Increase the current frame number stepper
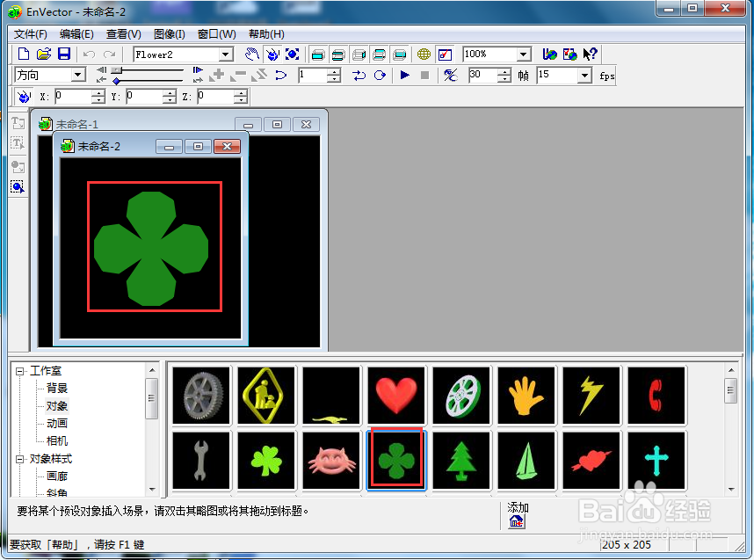Image resolution: width=754 pixels, height=560 pixels. coord(333,72)
